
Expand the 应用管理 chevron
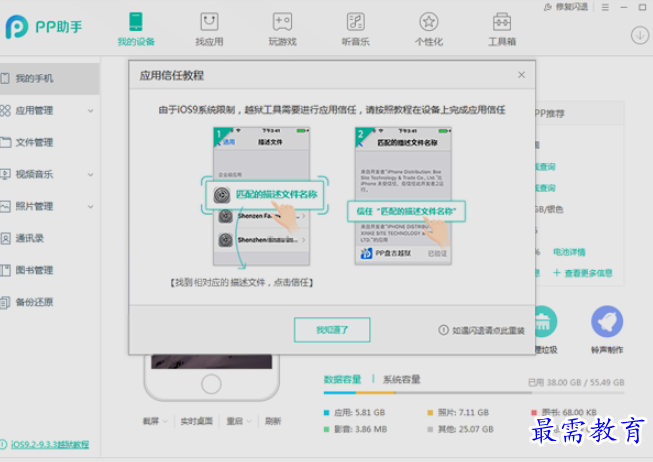pos(90,111)
